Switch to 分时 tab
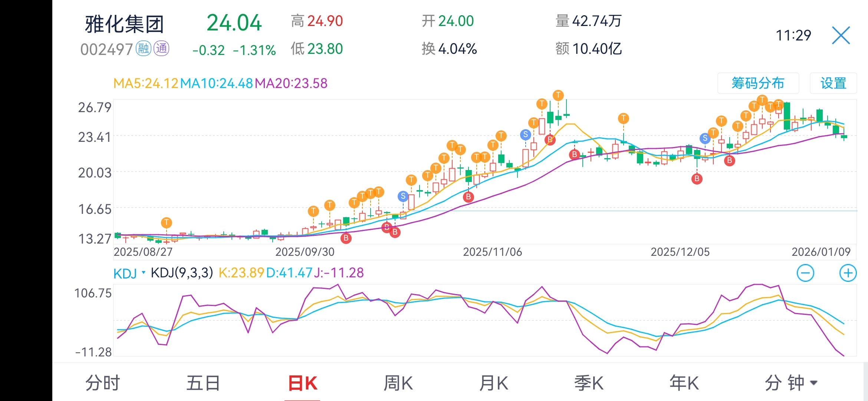Screen dimensions: 868x401 click(102, 383)
